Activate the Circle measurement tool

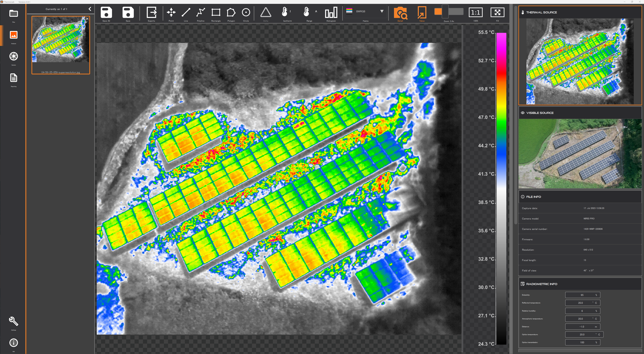[246, 13]
